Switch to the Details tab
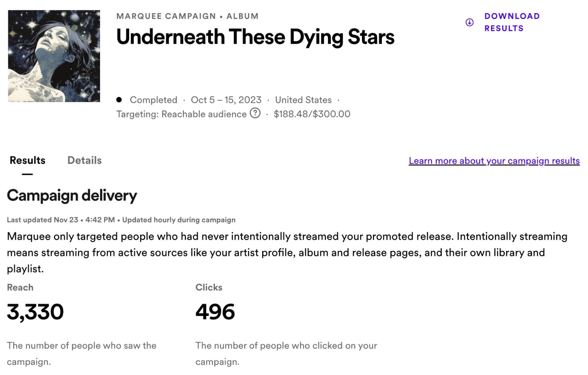588x375 pixels. (x=84, y=160)
